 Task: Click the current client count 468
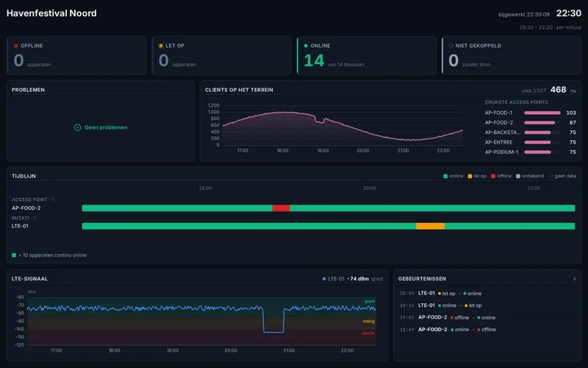558,90
